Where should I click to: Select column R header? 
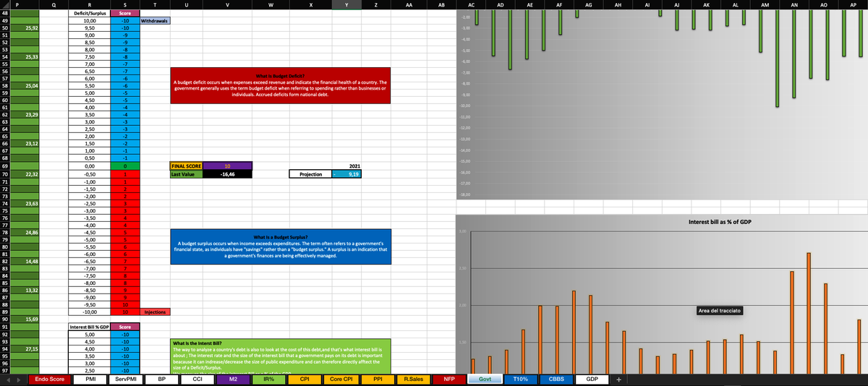89,4
